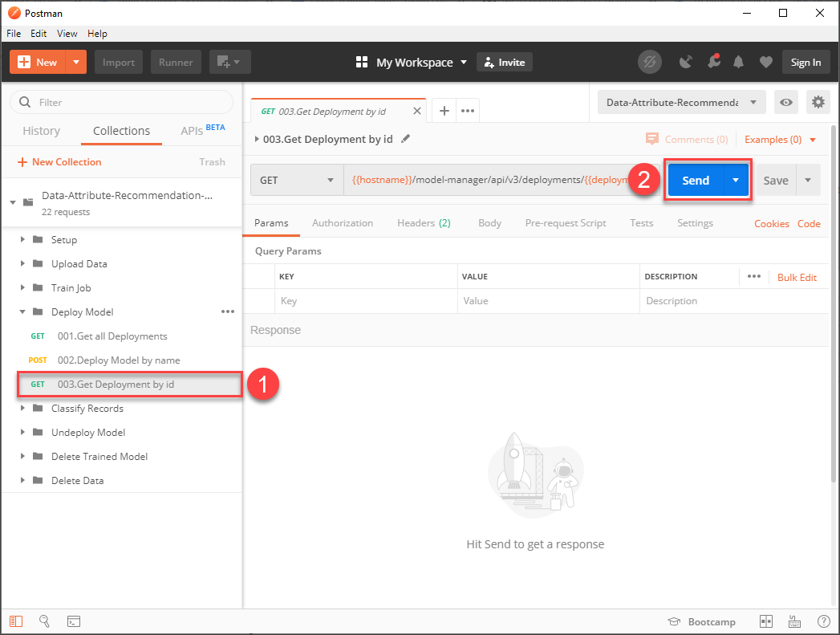
Task: Open the GET method dropdown
Action: pos(298,180)
